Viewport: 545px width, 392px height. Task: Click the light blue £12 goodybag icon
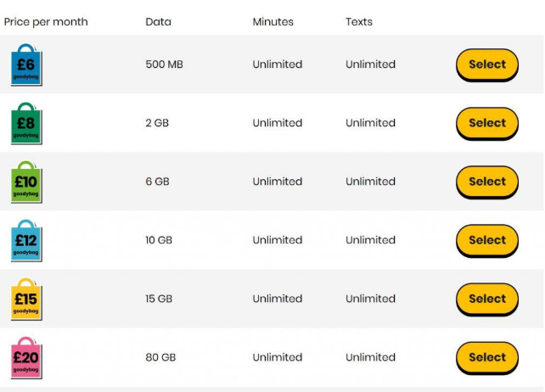[x=26, y=240]
